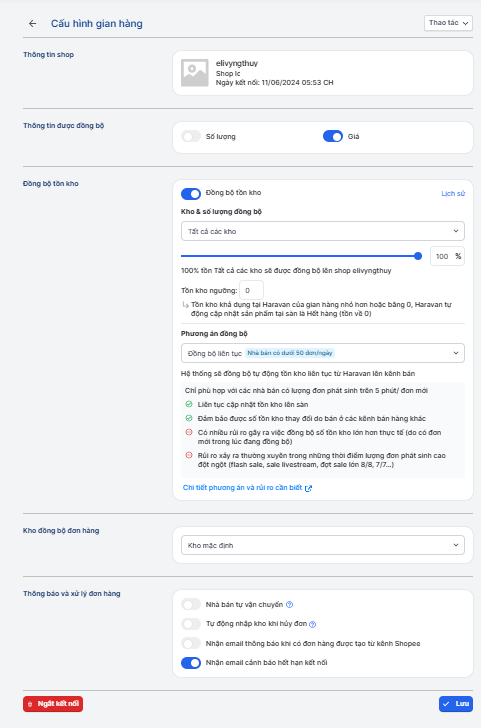The height and width of the screenshot is (728, 481).
Task: Open the Thao tác dropdown menu
Action: pos(448,23)
